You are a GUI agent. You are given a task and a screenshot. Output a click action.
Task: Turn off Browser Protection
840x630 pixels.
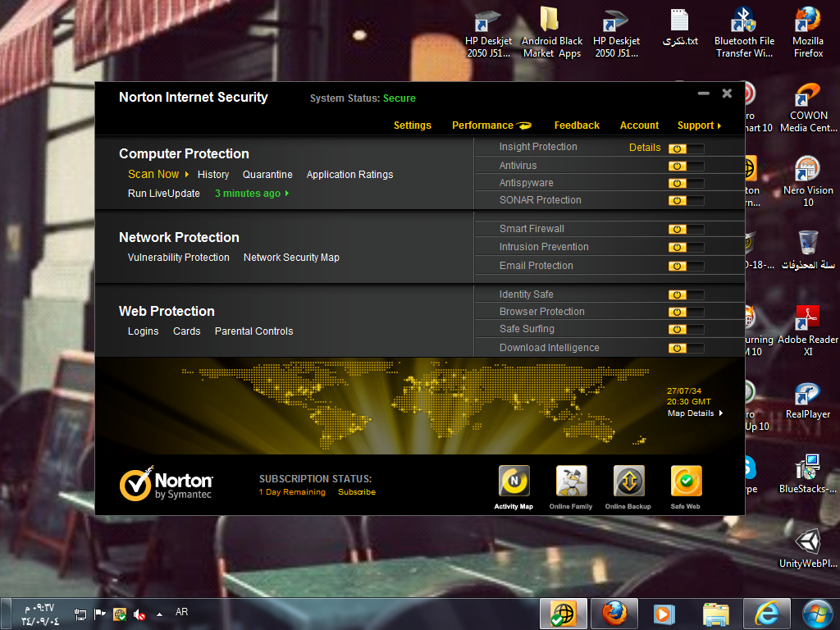point(687,312)
